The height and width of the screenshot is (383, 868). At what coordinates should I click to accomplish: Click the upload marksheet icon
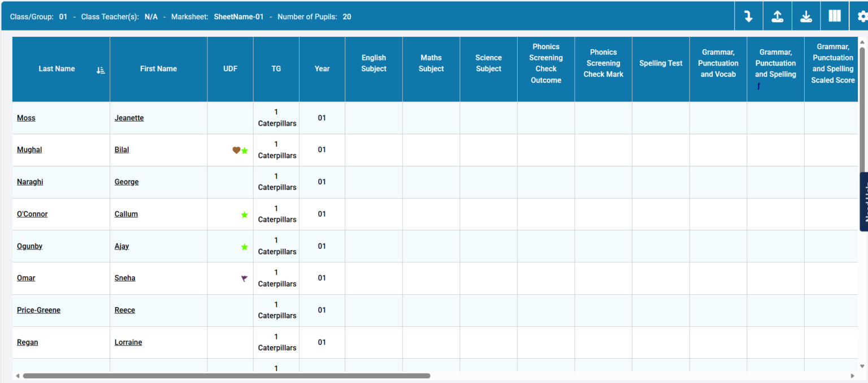coord(778,16)
